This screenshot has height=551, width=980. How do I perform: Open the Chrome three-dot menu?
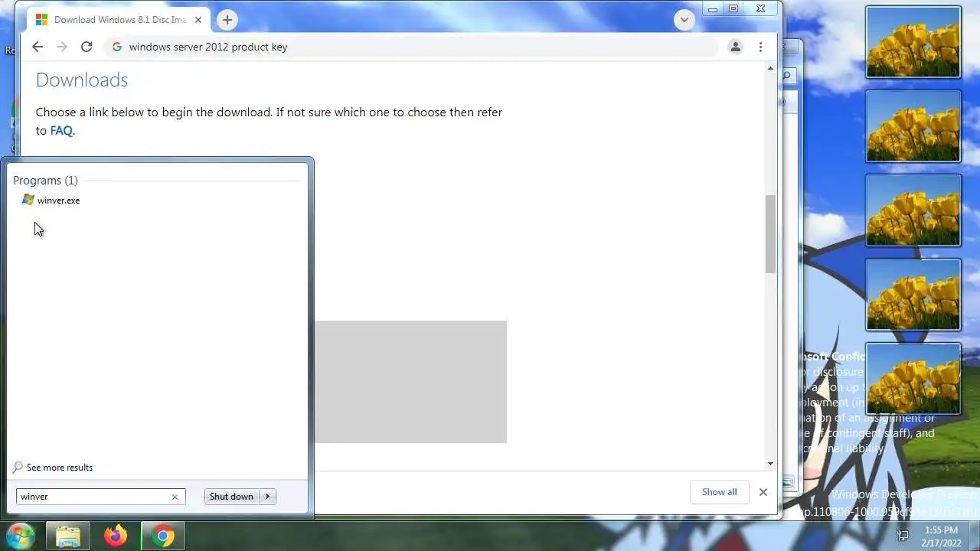point(760,47)
